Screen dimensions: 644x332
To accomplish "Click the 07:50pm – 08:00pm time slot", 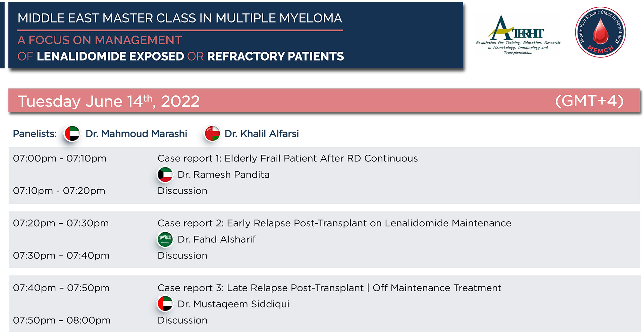I will 62,320.
